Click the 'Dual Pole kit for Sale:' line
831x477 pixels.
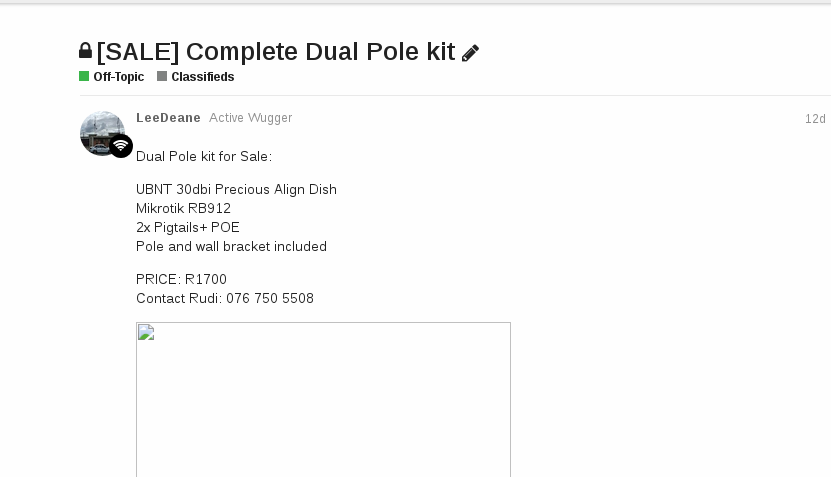pos(204,156)
